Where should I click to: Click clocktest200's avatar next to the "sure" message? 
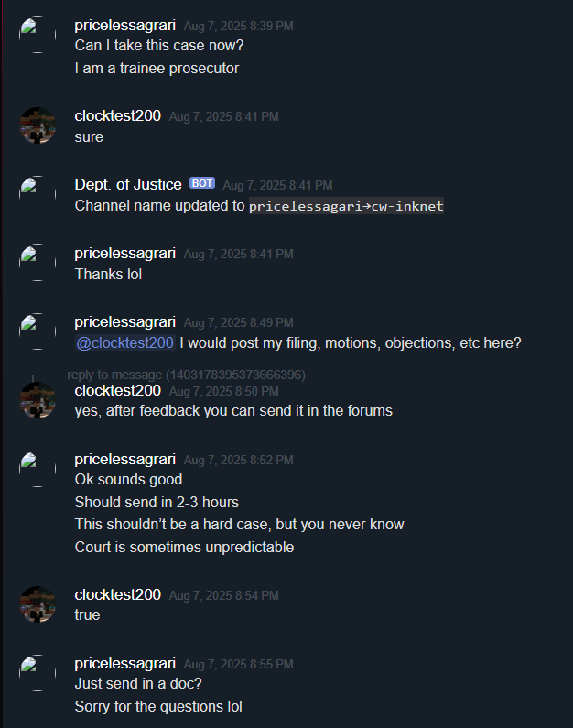tap(38, 125)
